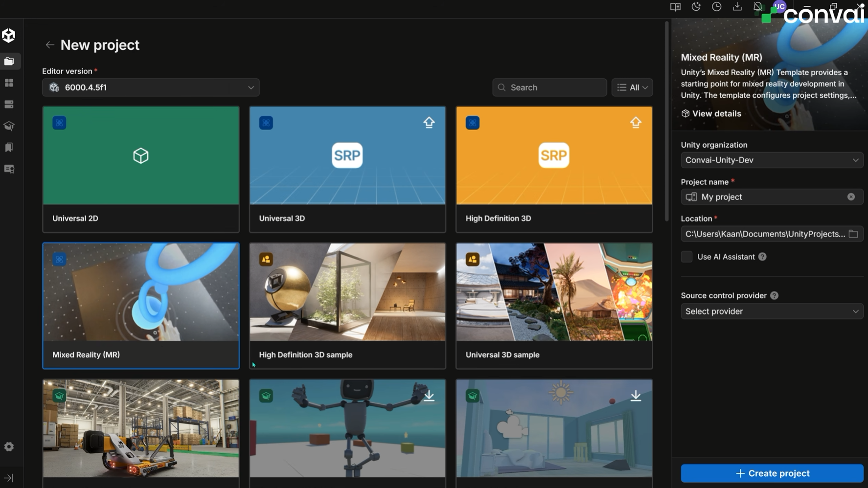Open the downloads icon in top bar
868x488 pixels.
tap(737, 7)
